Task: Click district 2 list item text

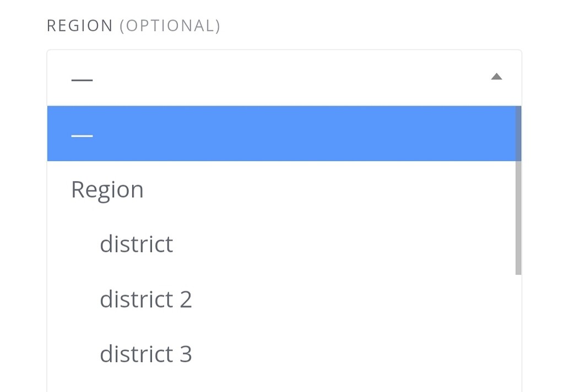Action: coord(146,299)
